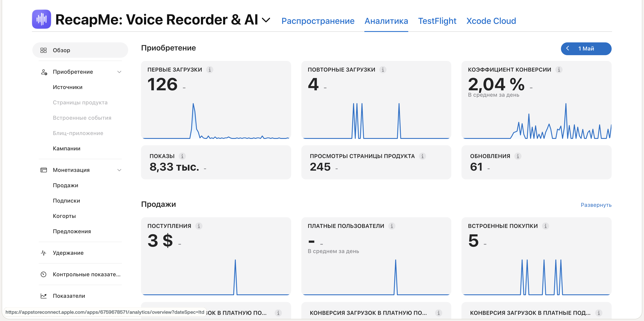This screenshot has width=644, height=321.
Task: Collapse the Приобретение sidebar section
Action: pos(119,72)
